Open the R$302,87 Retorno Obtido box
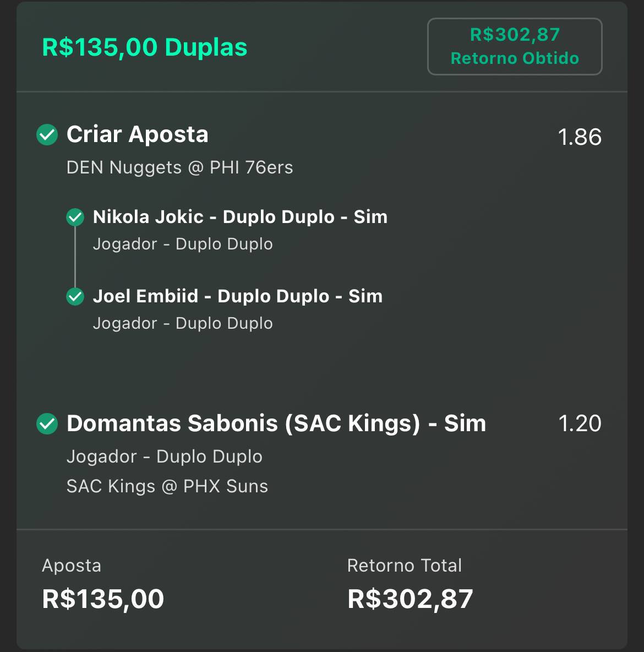 tap(515, 47)
